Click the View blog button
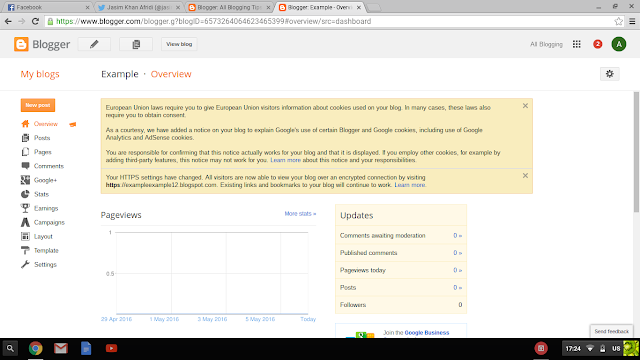Image resolution: width=640 pixels, height=360 pixels. (x=179, y=44)
